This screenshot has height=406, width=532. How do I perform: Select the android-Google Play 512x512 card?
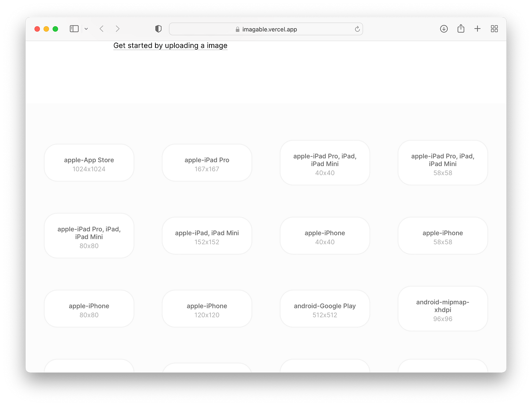click(x=325, y=308)
